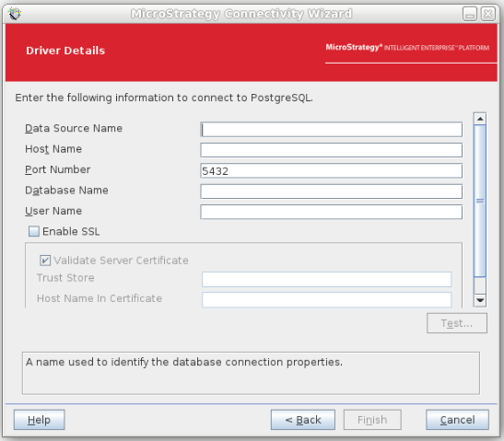Click the vertical scrollbar thumb
This screenshot has height=441, width=504.
tap(480, 201)
